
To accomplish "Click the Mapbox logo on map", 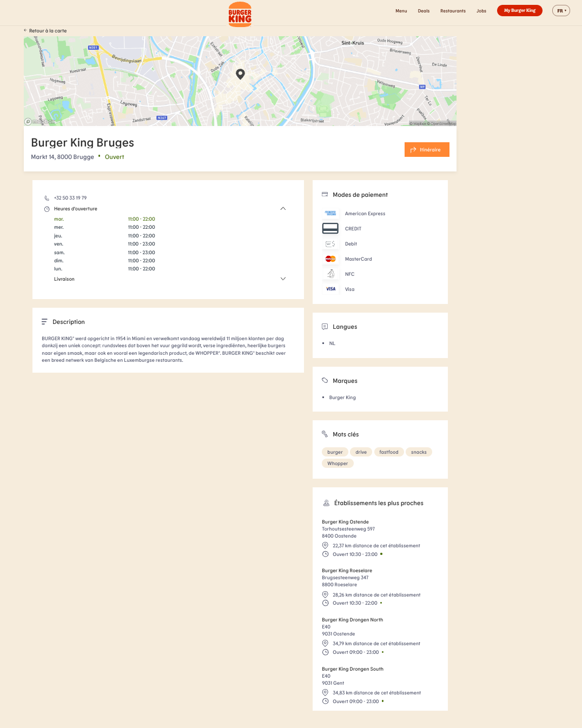I will [40, 122].
